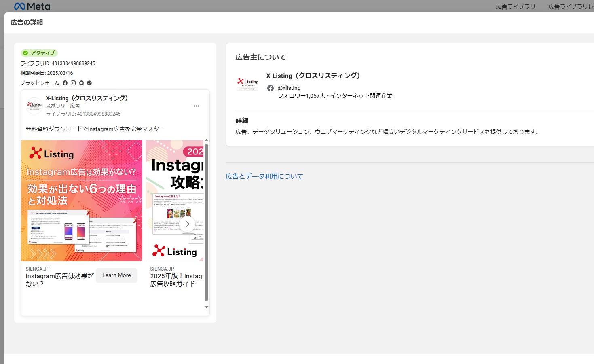The image size is (594, 364).
Task: Click second card SIENCA.JP domain label
Action: pyautogui.click(x=162, y=269)
